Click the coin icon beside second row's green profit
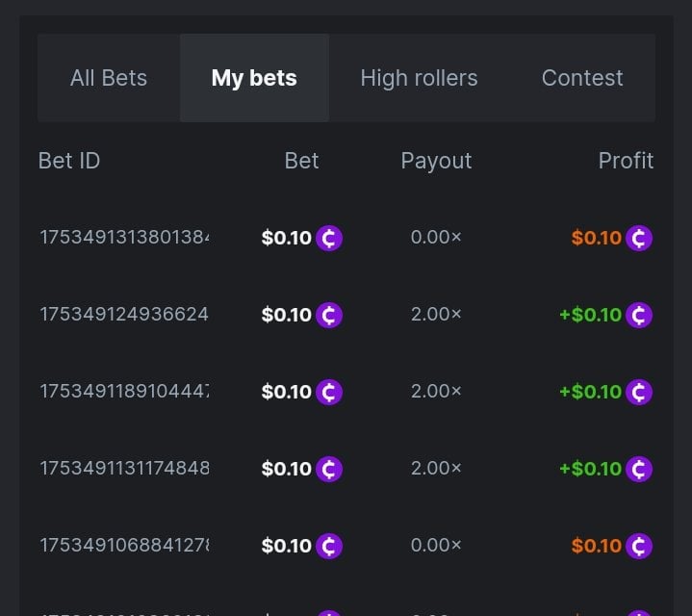 click(x=639, y=315)
